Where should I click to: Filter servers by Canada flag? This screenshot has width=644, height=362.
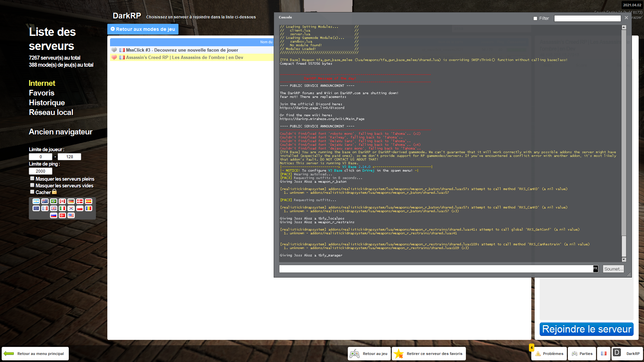62,201
